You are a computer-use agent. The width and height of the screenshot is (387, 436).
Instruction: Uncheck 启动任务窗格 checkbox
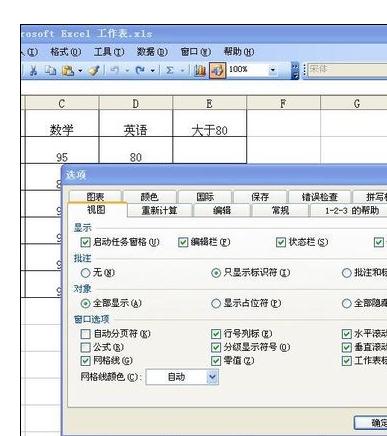86,242
